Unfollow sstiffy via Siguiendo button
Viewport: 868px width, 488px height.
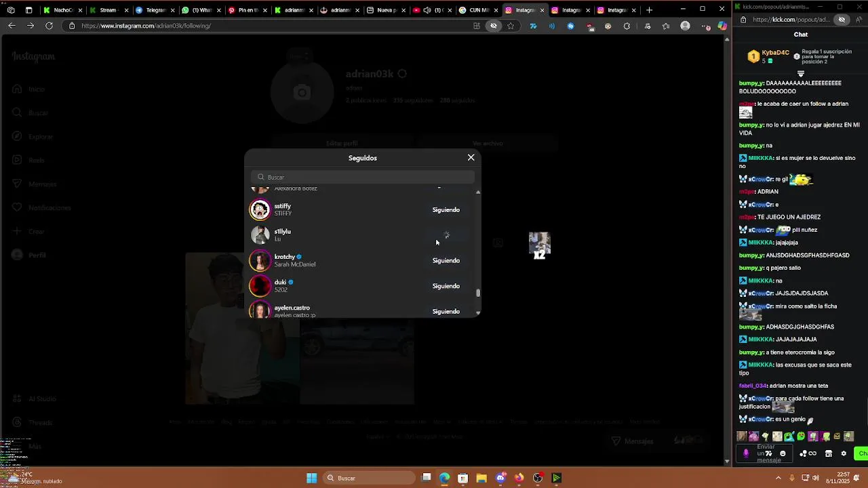[446, 210]
